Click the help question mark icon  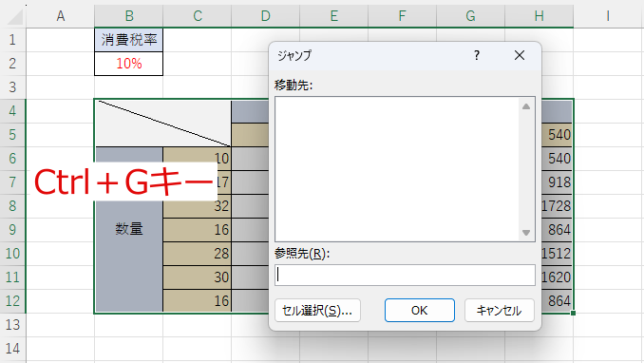coord(477,55)
